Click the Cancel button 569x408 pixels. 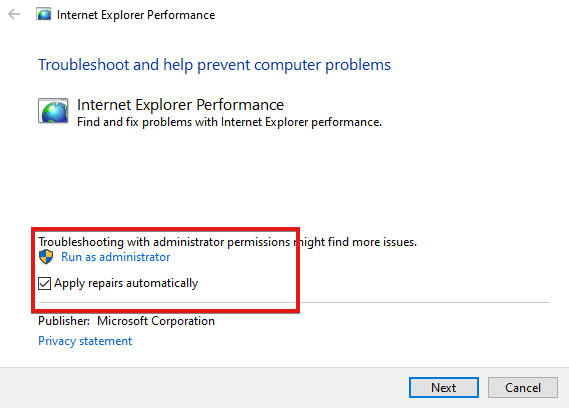click(x=523, y=388)
